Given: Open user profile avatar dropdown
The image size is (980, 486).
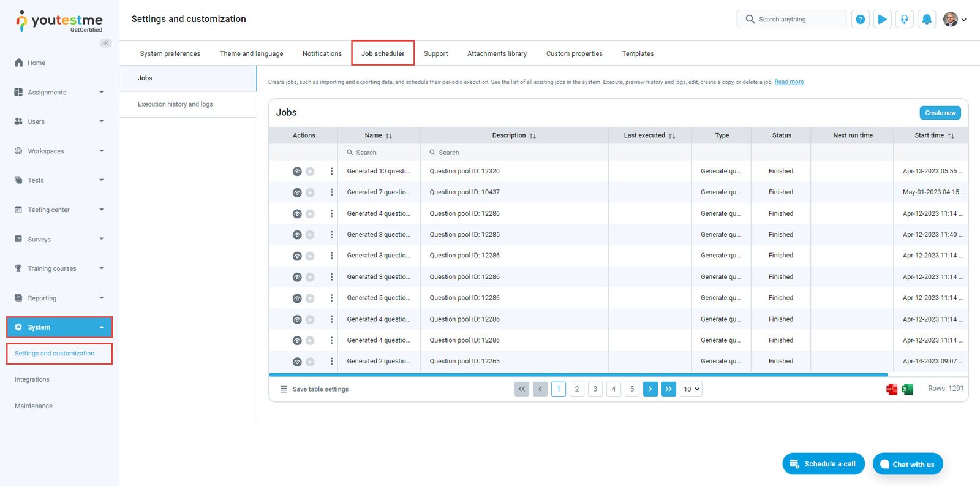Looking at the screenshot, I should pos(954,20).
